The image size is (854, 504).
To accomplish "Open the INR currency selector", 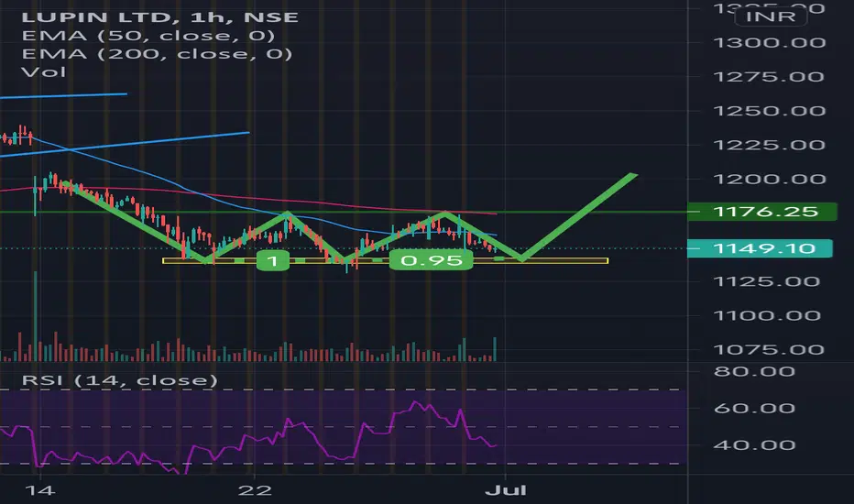I will pyautogui.click(x=771, y=16).
